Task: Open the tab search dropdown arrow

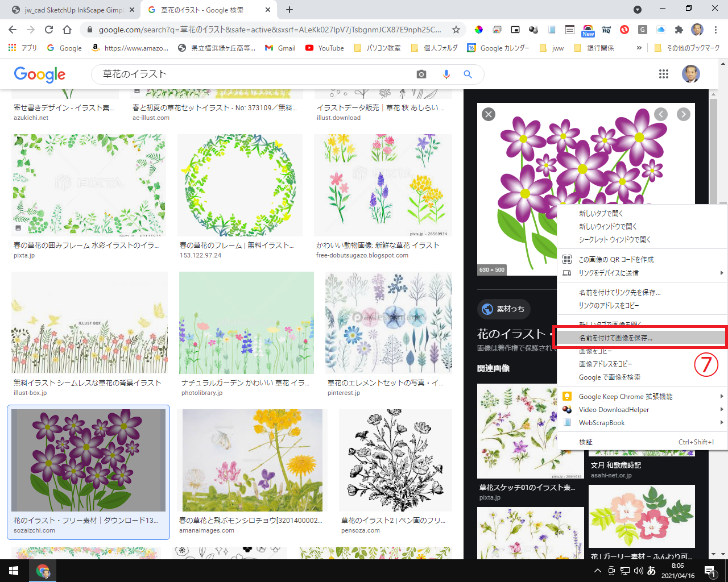Action: click(x=638, y=10)
